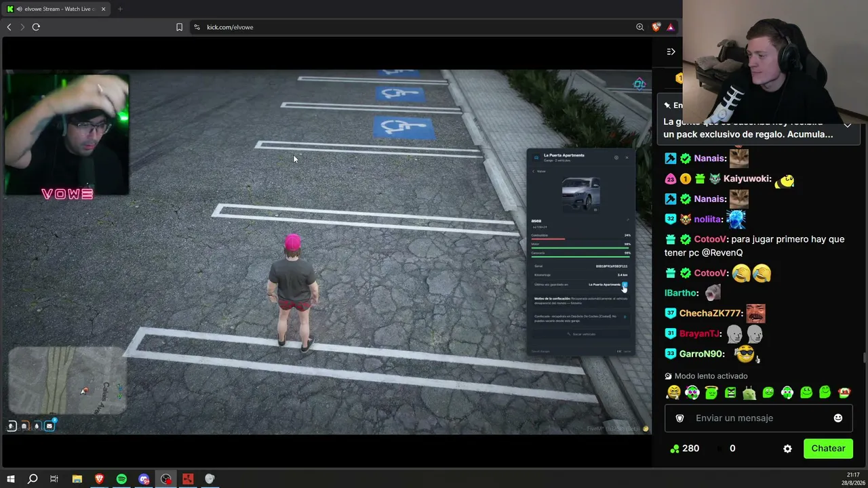This screenshot has width=868, height=488.
Task: Open Spotify from the taskbar
Action: pyautogui.click(x=121, y=479)
